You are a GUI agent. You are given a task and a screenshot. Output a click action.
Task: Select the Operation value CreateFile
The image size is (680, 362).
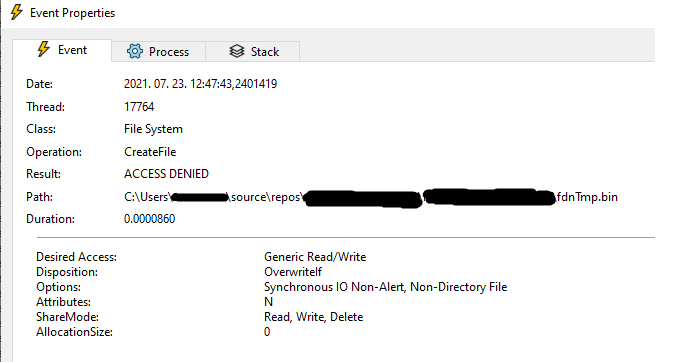(x=150, y=152)
